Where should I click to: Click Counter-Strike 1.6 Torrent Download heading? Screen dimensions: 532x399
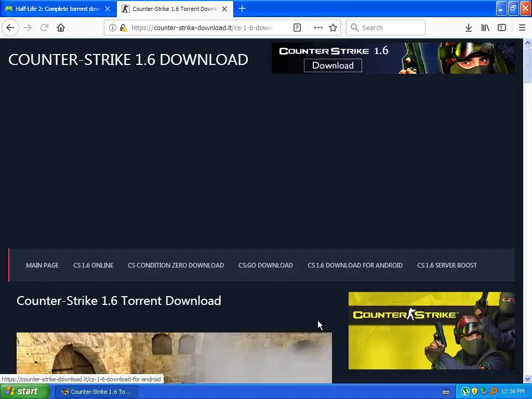pyautogui.click(x=119, y=301)
